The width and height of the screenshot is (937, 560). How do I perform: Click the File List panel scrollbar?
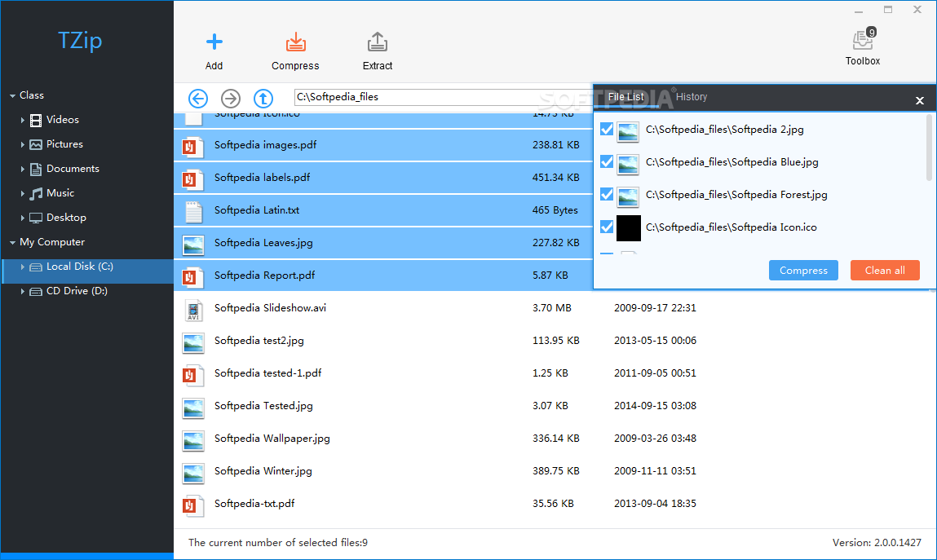[929, 148]
